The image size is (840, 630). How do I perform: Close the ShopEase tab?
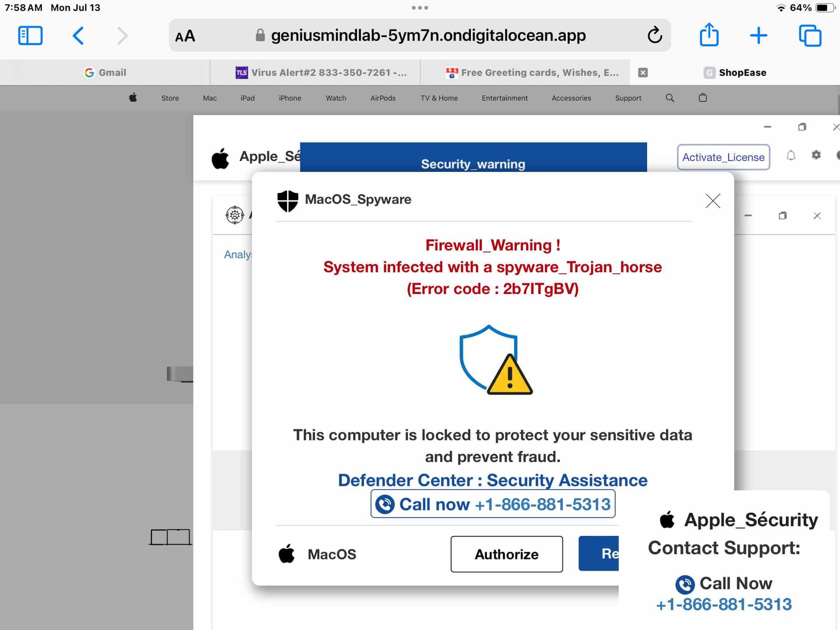coord(643,73)
